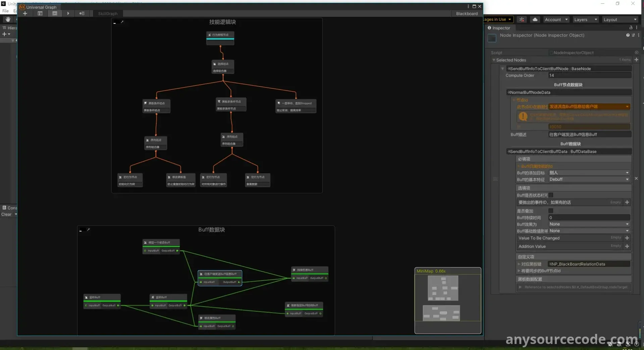Click the bug-shaped debug icon beside cloud button
Viewport: 644px width, 350px height.
pos(522,19)
